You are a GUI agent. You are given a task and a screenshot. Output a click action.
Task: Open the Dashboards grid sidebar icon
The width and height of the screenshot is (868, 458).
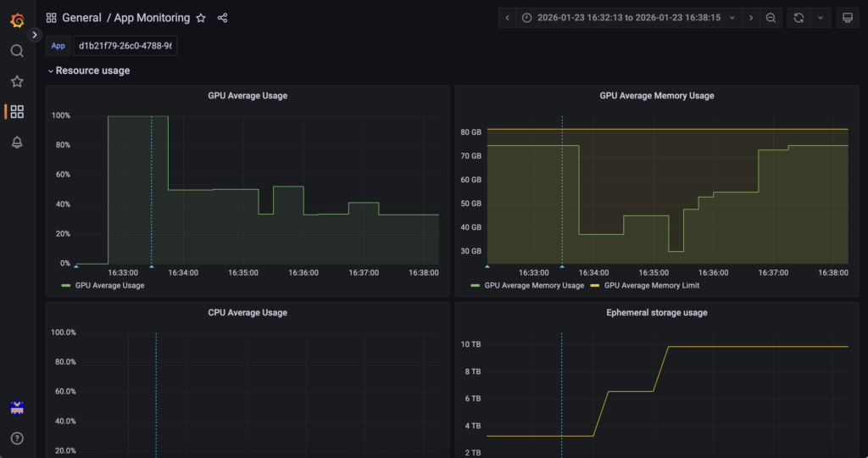pyautogui.click(x=17, y=112)
